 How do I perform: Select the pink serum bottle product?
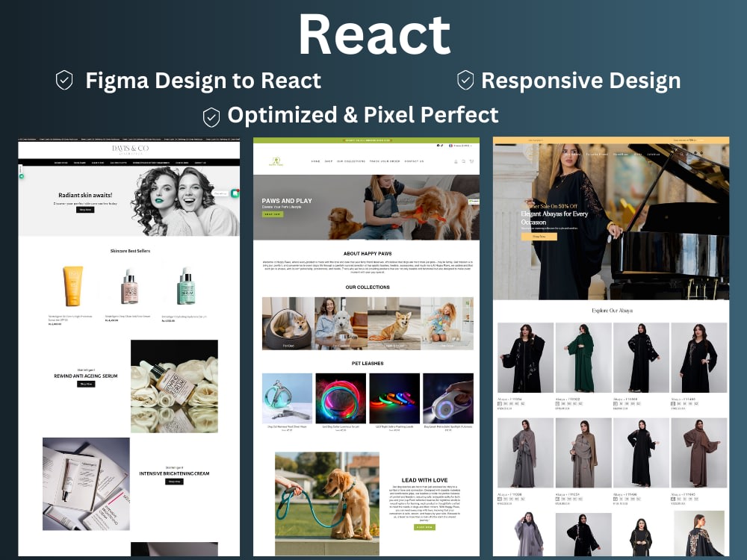[129, 286]
